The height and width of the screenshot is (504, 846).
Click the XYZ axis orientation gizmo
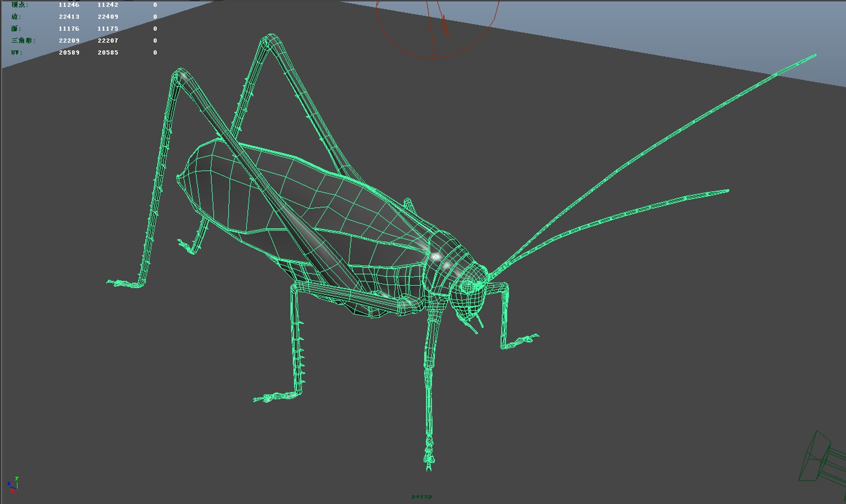[13, 484]
